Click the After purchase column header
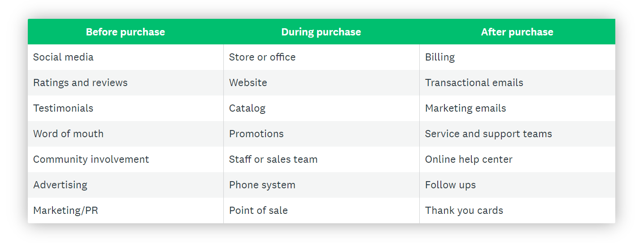Viewport: 644px width, 243px height. point(517,32)
